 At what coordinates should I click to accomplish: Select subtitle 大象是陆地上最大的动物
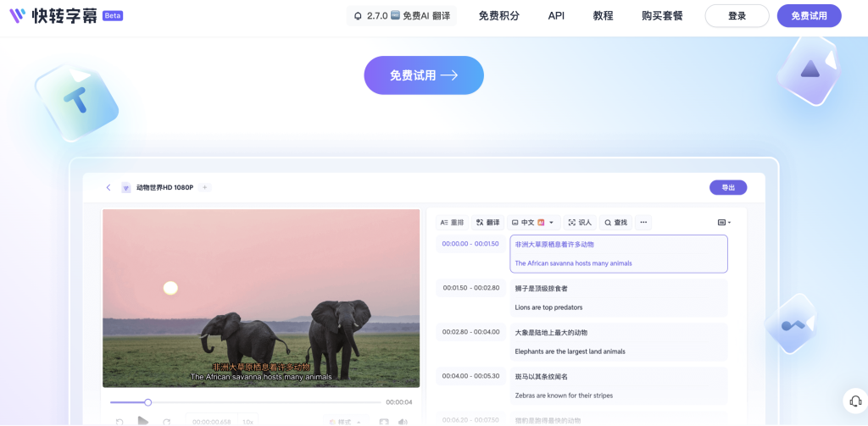(x=551, y=333)
